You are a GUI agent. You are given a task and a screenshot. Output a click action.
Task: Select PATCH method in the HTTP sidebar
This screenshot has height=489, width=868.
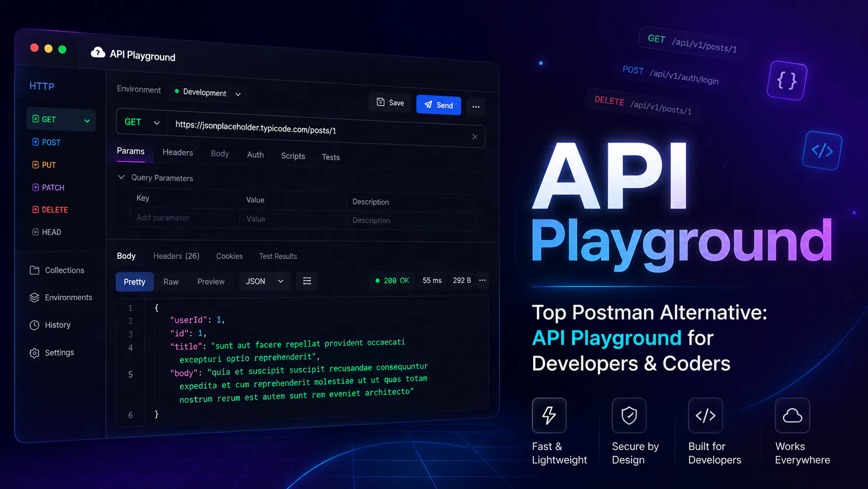tap(48, 188)
